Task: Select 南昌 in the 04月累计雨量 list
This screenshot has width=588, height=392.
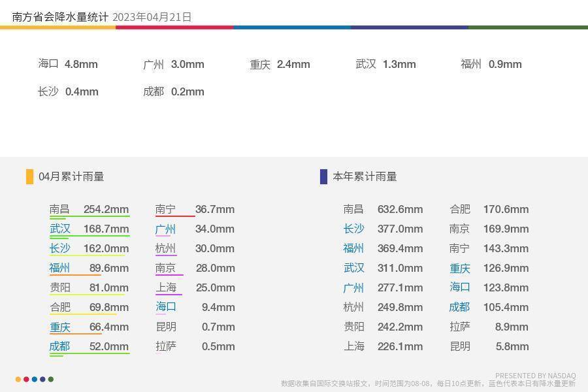Action: pos(59,209)
